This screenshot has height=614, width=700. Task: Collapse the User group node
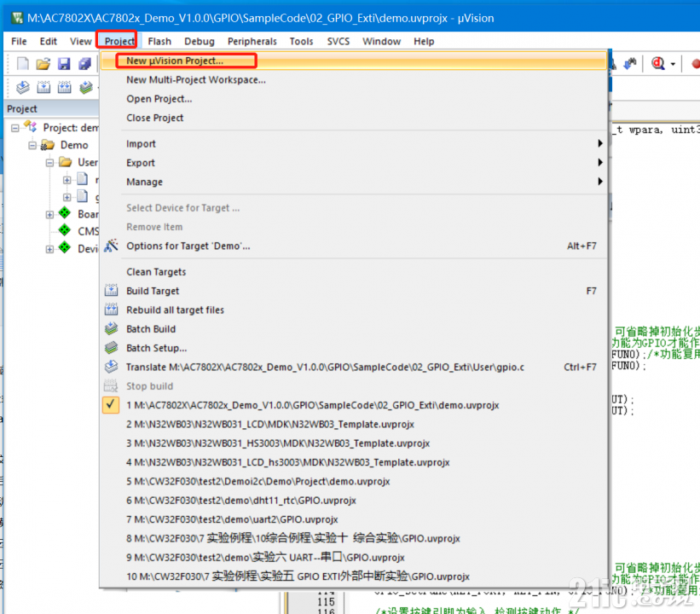(x=49, y=163)
